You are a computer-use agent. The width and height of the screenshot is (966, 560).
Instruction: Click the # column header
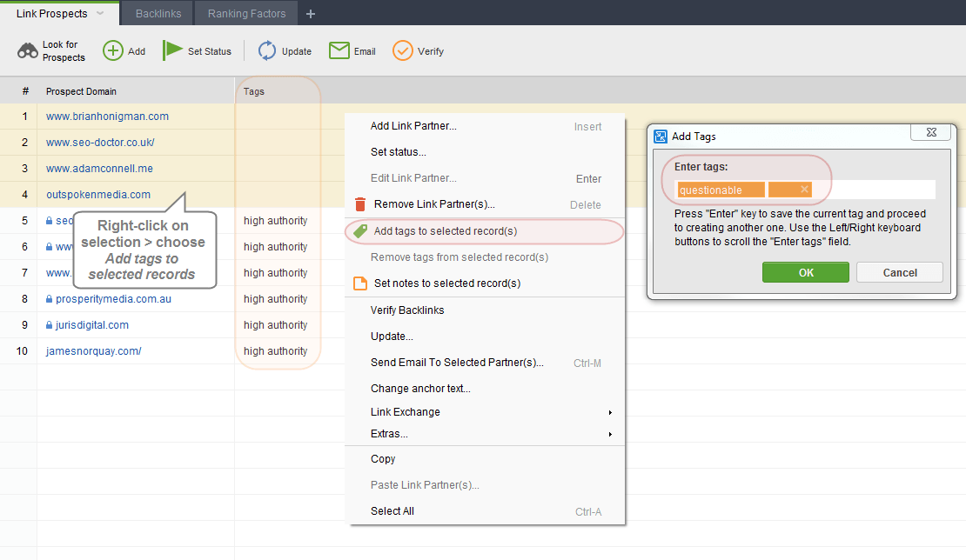25,91
